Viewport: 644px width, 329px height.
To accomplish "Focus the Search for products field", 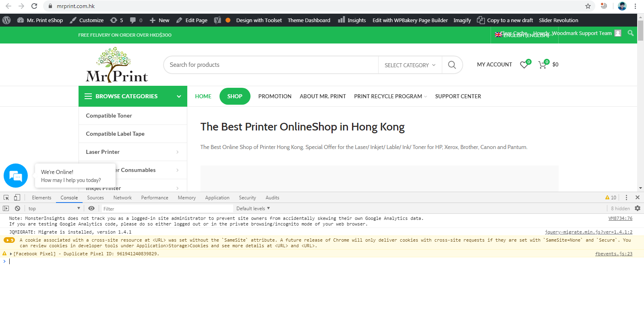I will click(271, 65).
